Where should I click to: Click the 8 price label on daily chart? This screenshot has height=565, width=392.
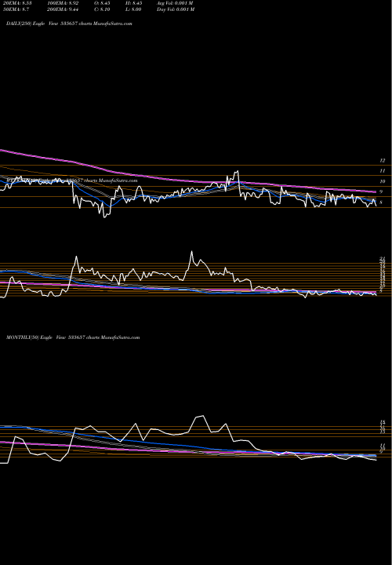[381, 202]
